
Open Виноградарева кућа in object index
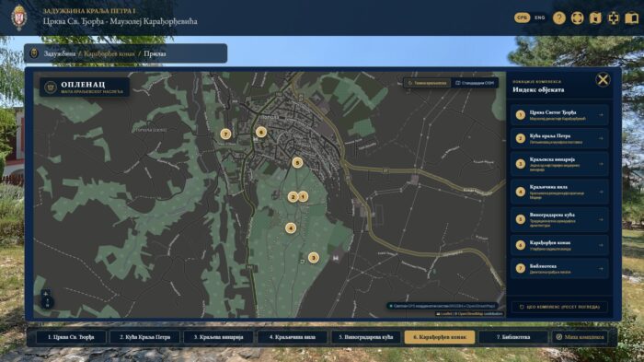click(x=559, y=219)
